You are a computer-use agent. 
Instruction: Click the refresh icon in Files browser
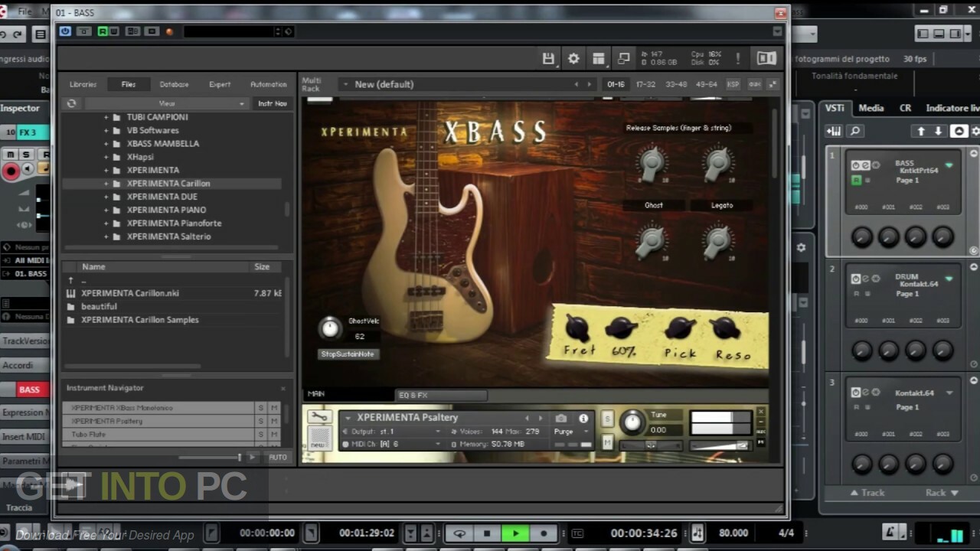point(72,103)
